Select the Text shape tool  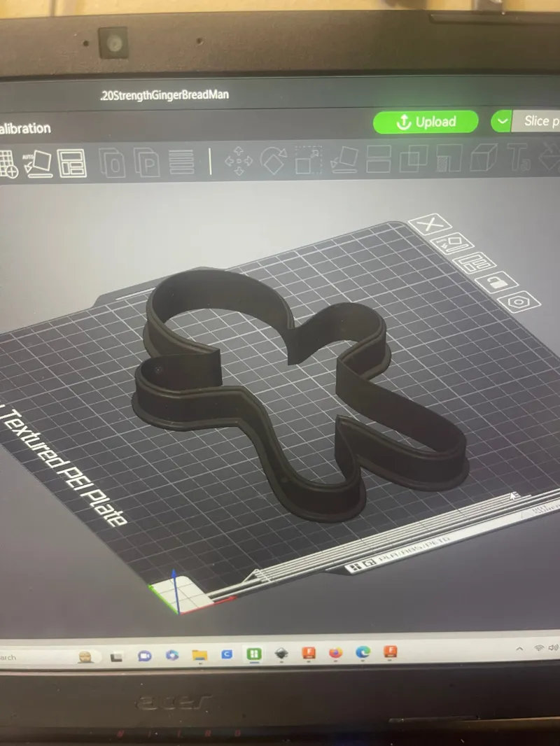518,157
